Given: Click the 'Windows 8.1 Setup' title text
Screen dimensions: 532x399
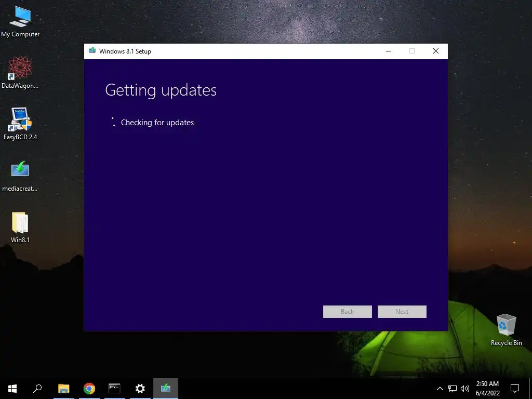Looking at the screenshot, I should tap(125, 51).
